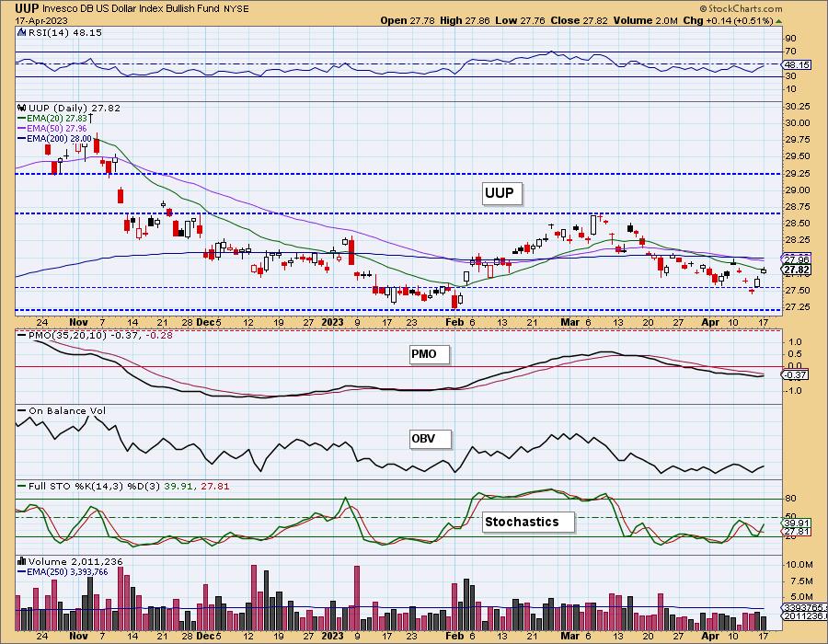
Task: Click the EMA(250) 3,393,766 legend entry
Action: point(63,571)
